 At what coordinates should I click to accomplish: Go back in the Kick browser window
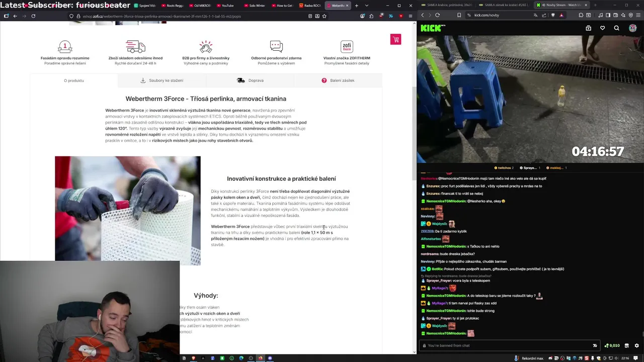click(423, 15)
